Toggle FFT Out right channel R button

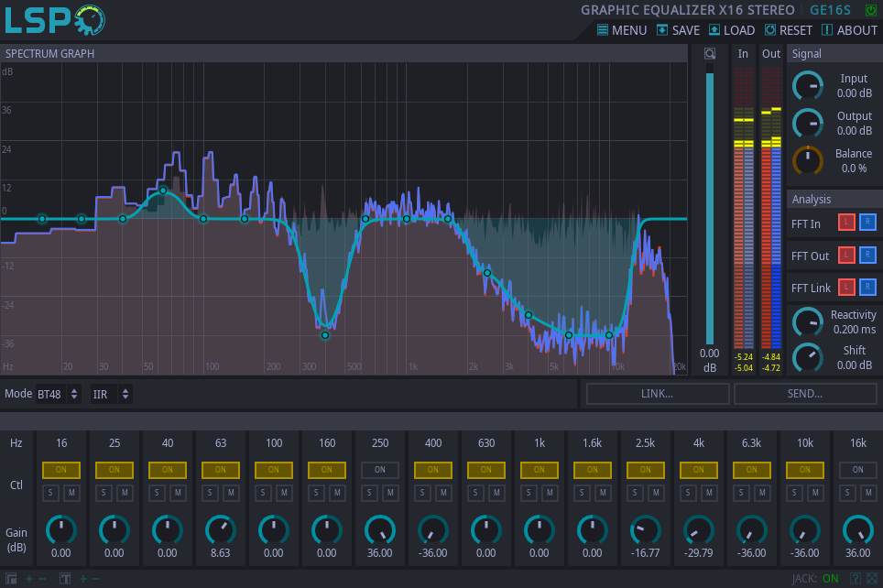point(867,256)
